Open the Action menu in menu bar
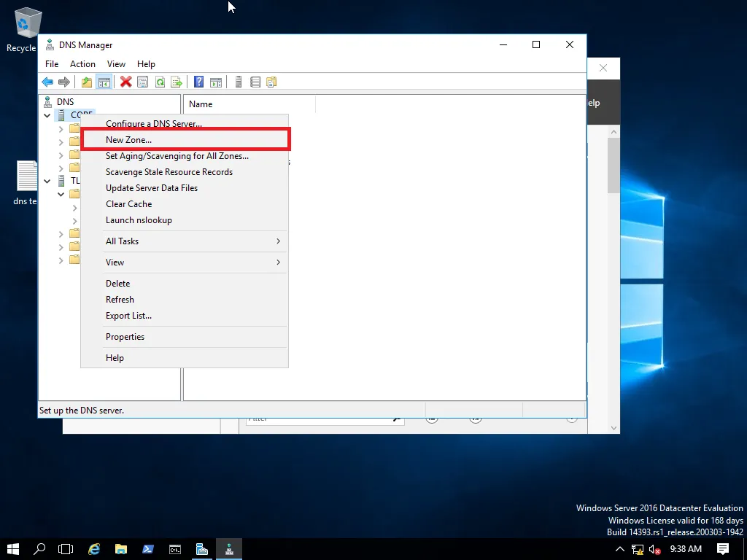The width and height of the screenshot is (747, 560). point(82,64)
